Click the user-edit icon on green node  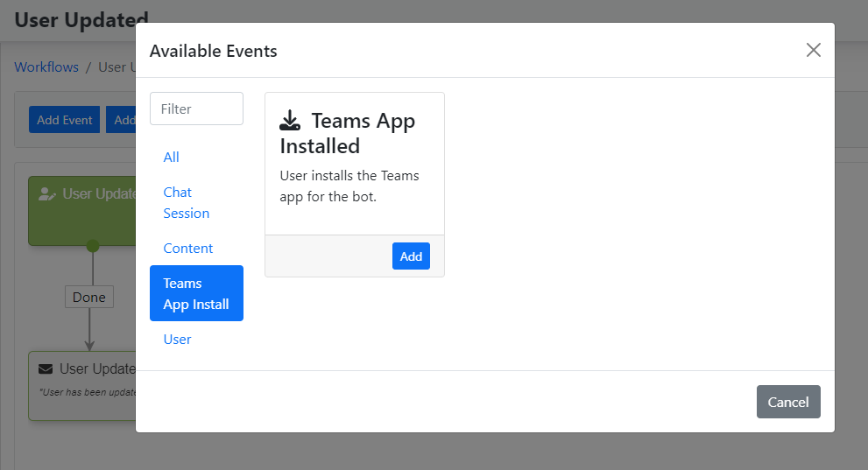[x=47, y=194]
